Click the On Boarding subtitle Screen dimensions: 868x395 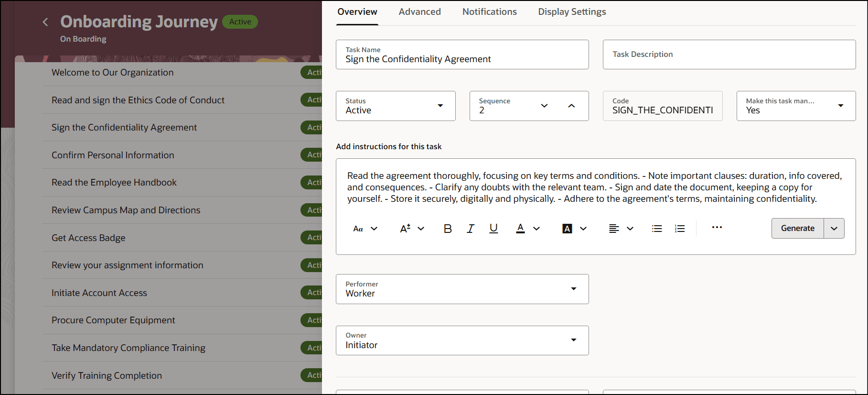(83, 39)
